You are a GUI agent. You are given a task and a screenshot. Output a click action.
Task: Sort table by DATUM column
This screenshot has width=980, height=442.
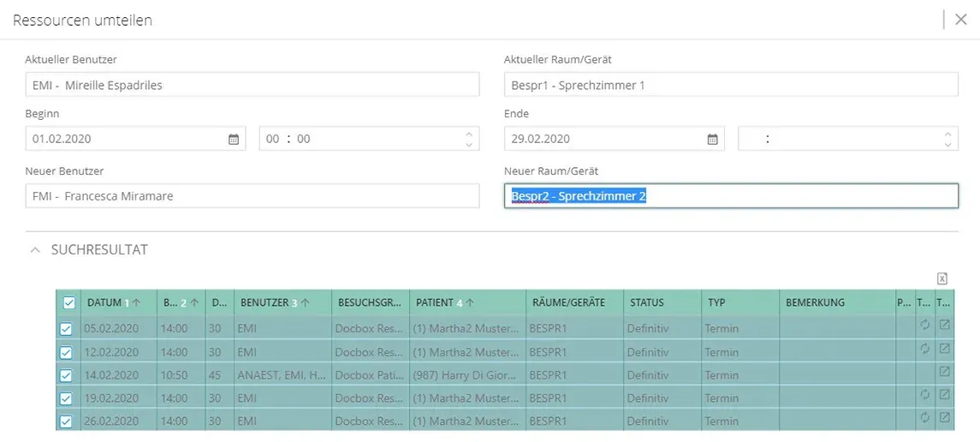118,302
